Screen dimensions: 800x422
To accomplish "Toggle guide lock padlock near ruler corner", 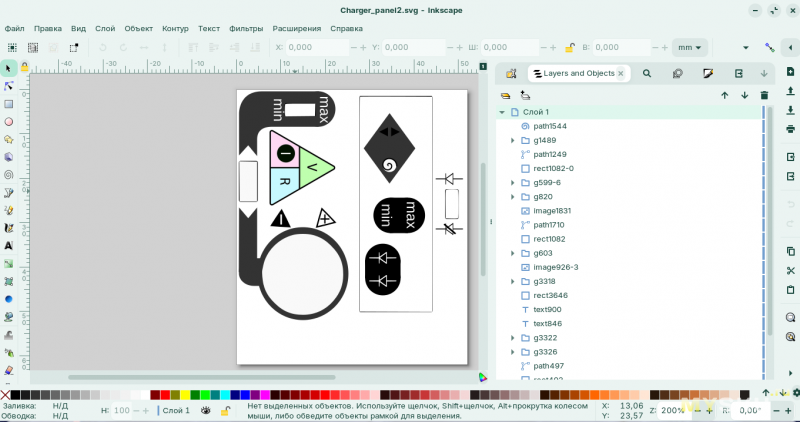I will click(x=25, y=67).
